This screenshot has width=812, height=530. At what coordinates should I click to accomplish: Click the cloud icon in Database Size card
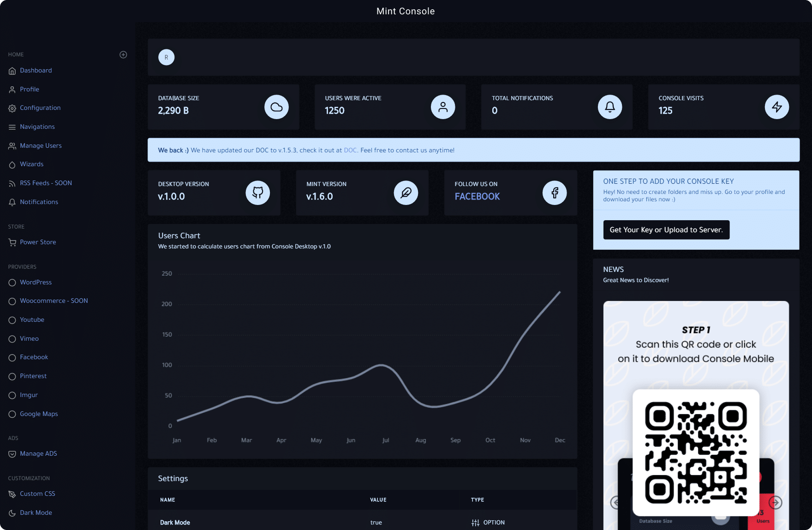(x=276, y=107)
